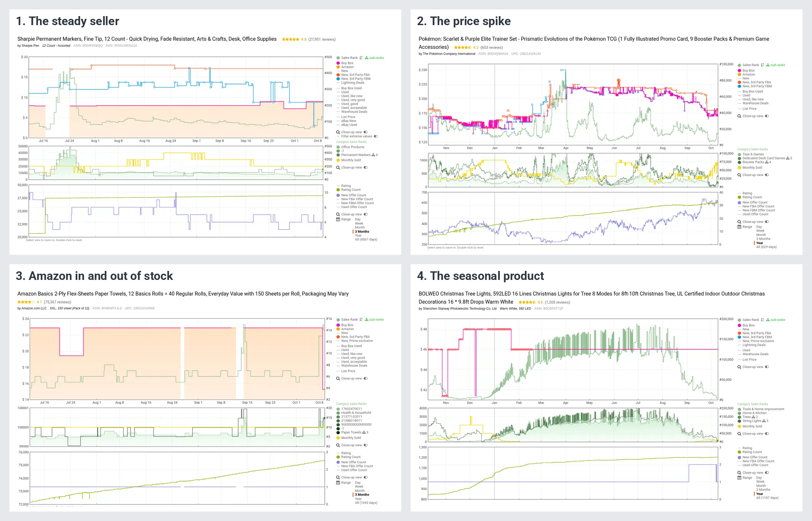812x521 pixels.
Task: Toggle Close-up view under Pokémon Monthly Sold
Action: click(x=767, y=175)
